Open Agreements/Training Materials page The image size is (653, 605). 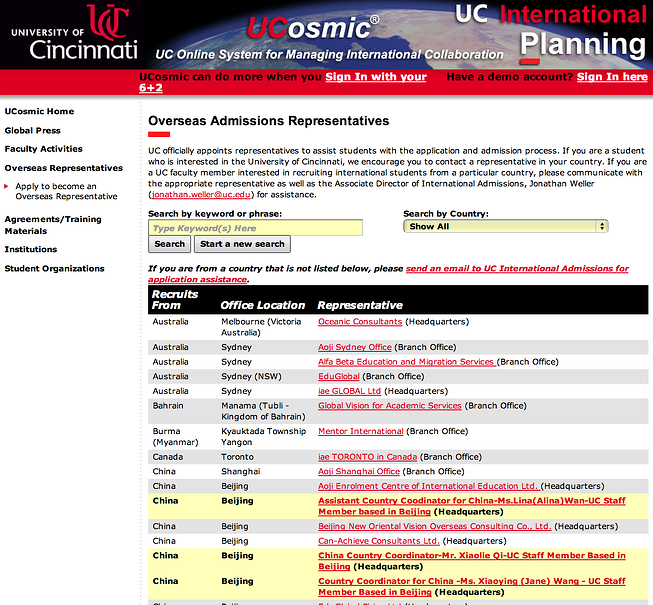tap(53, 224)
